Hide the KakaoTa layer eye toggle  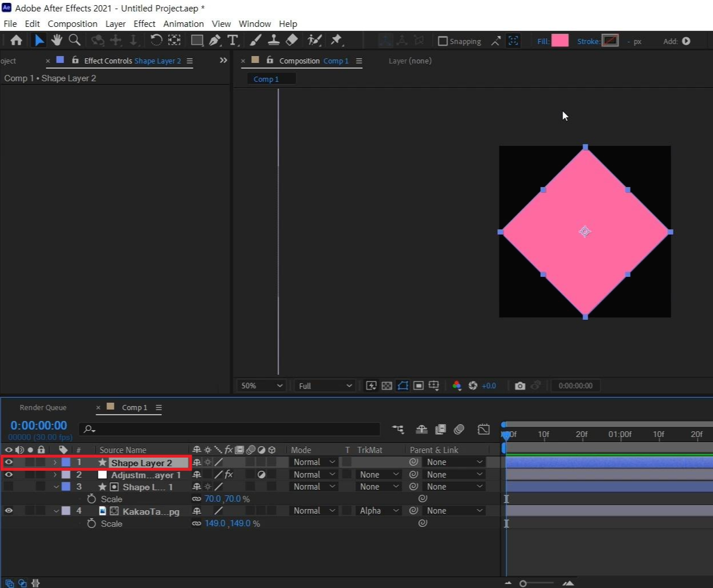[9, 511]
